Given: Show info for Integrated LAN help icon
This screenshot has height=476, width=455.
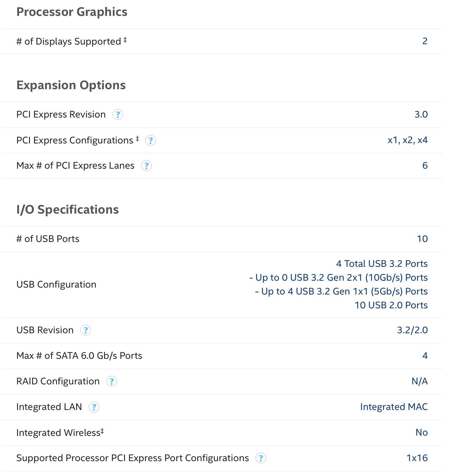Looking at the screenshot, I should (94, 407).
